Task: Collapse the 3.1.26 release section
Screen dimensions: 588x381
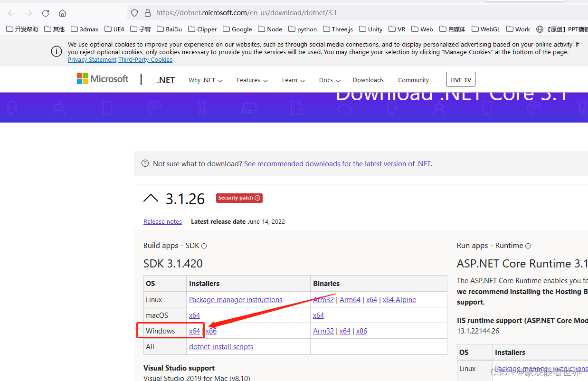Action: (151, 199)
